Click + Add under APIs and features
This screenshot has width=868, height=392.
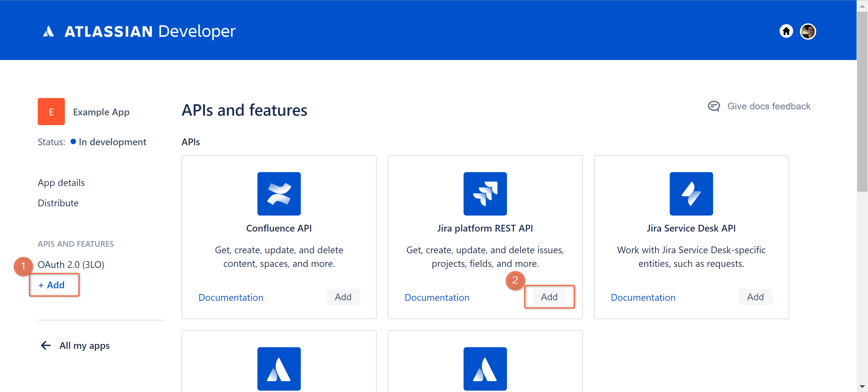click(52, 285)
